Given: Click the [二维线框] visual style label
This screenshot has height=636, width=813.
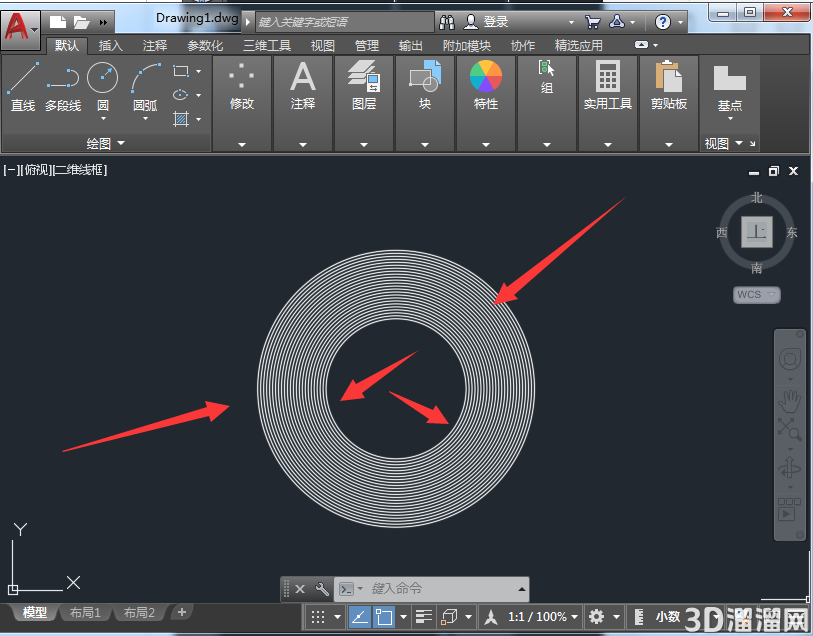Looking at the screenshot, I should (80, 169).
